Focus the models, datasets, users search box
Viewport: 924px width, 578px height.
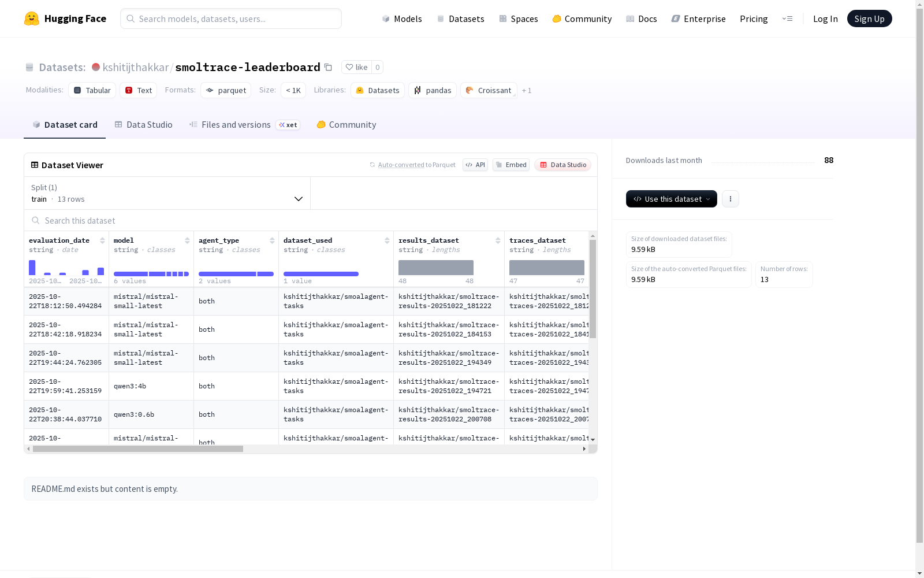231,18
